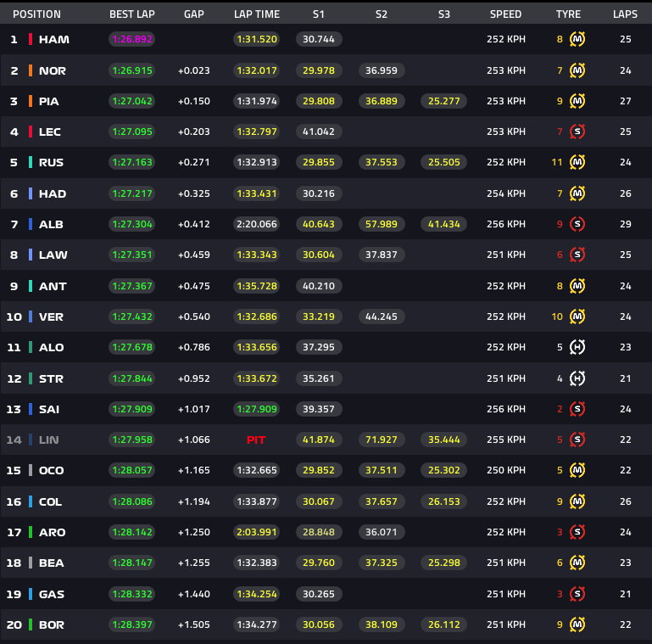Click VER's medium tyre icon

point(577,316)
